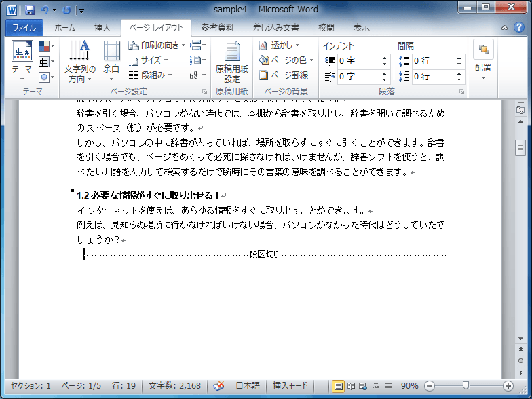Click zoom in plus button

coord(508,386)
